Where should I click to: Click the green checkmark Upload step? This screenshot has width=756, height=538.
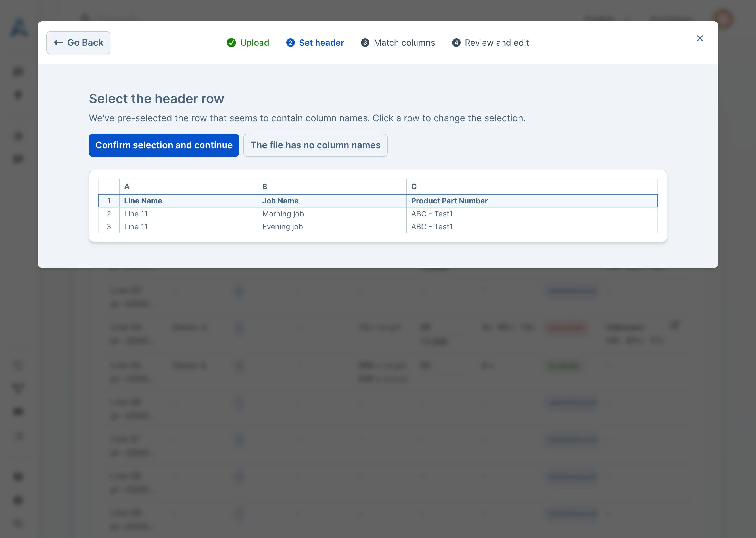click(248, 43)
